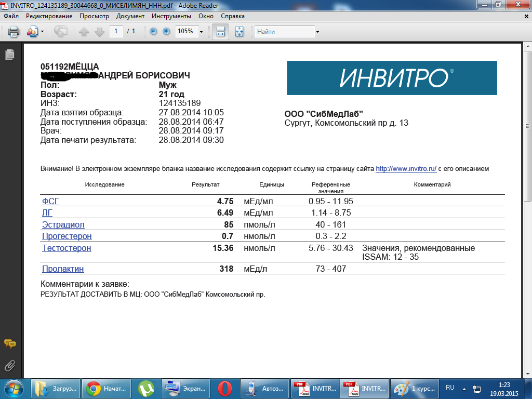Click the Print icon in toolbar
The image size is (532, 399).
[x=14, y=32]
